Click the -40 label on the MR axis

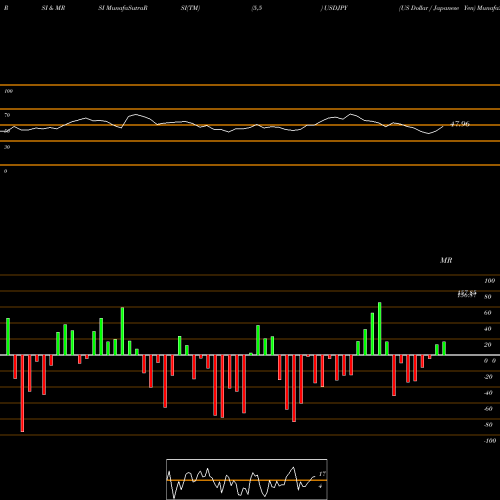point(488,393)
